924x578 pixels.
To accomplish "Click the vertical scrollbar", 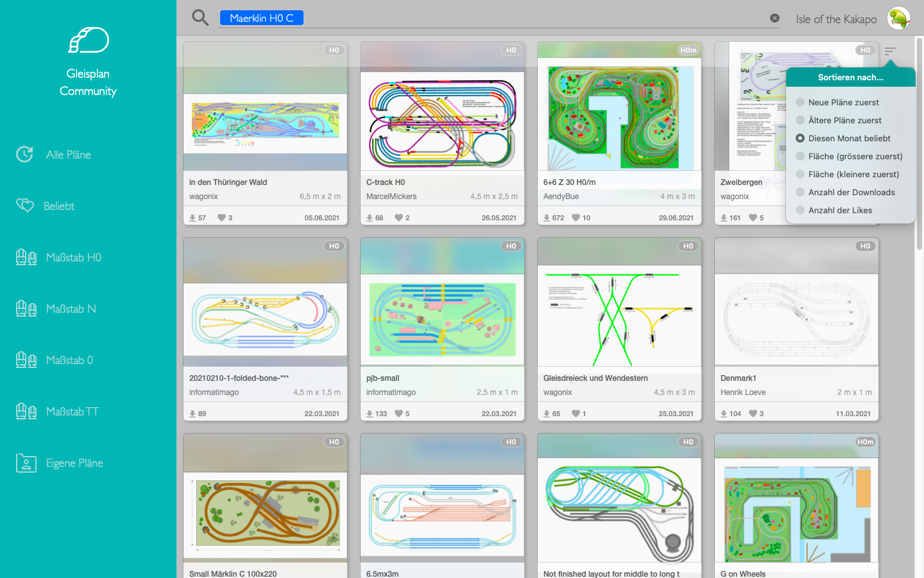I will [x=919, y=144].
